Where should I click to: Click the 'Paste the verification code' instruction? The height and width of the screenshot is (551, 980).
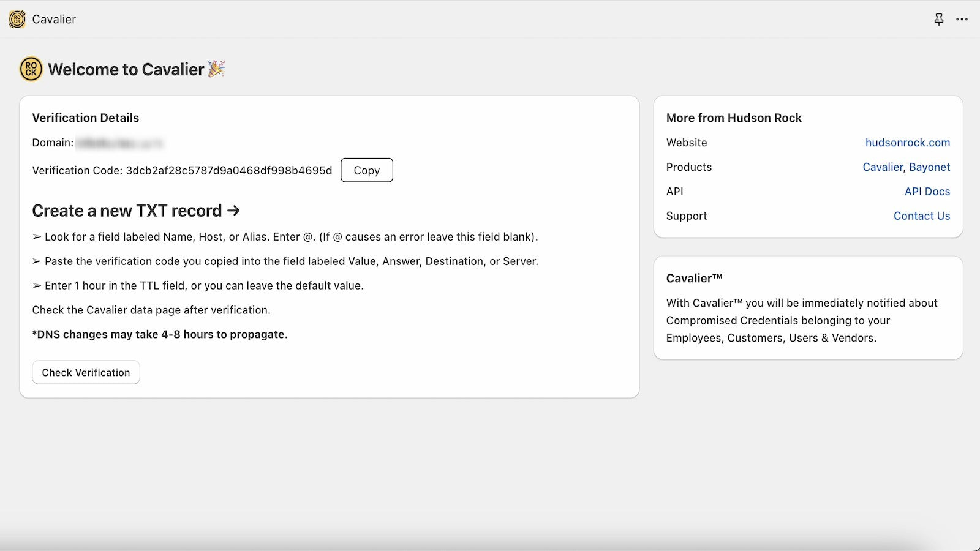coord(285,261)
